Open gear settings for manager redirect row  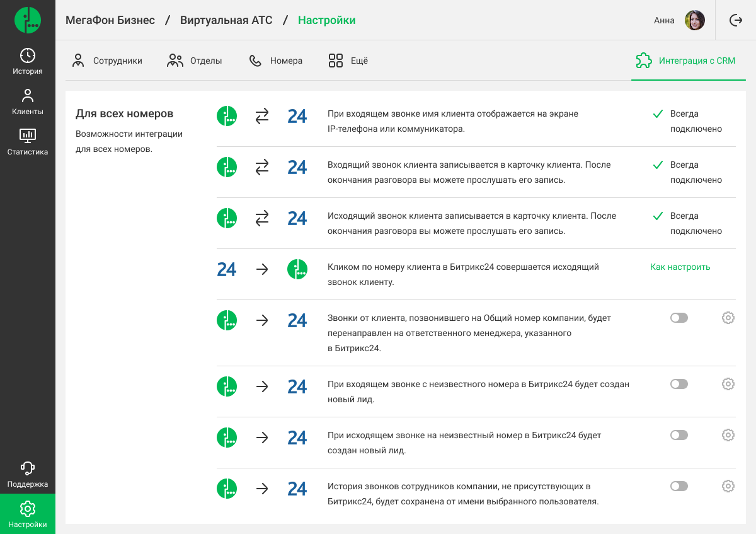tap(728, 318)
